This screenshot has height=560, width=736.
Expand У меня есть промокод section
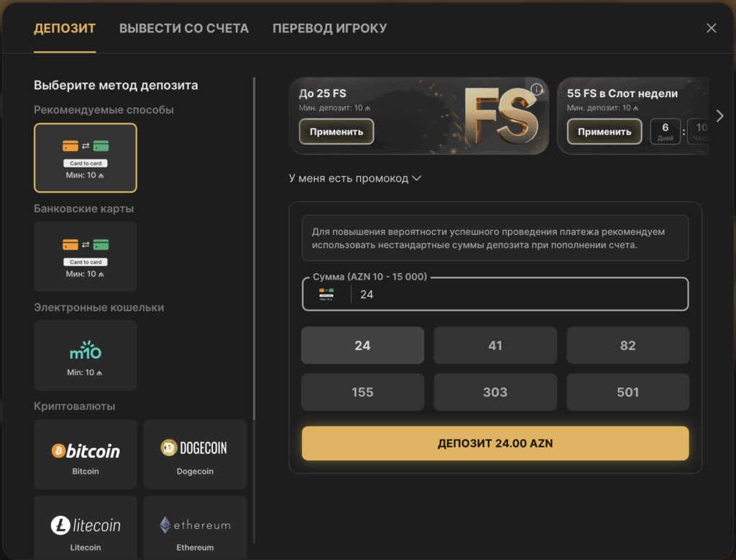[355, 178]
